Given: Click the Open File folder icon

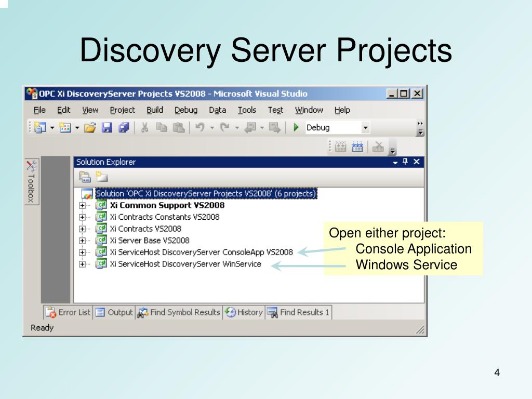Looking at the screenshot, I should 90,128.
